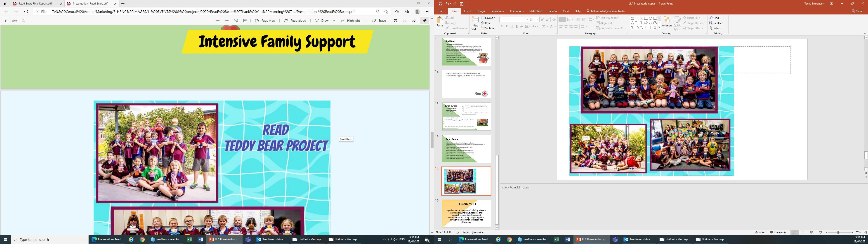Select the slide 16 THANK YOU thumbnail
Viewport: 868px width, 244px height.
(466, 213)
